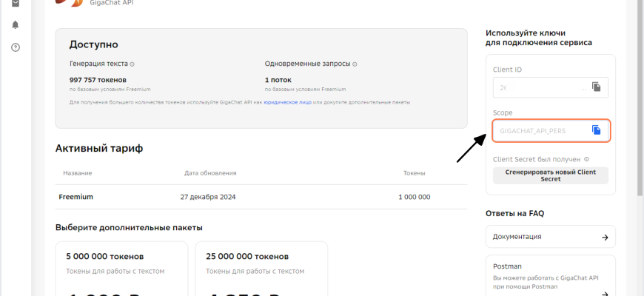Click the GigaChat API logo
Image resolution: width=644 pixels, height=296 pixels.
coord(70,3)
